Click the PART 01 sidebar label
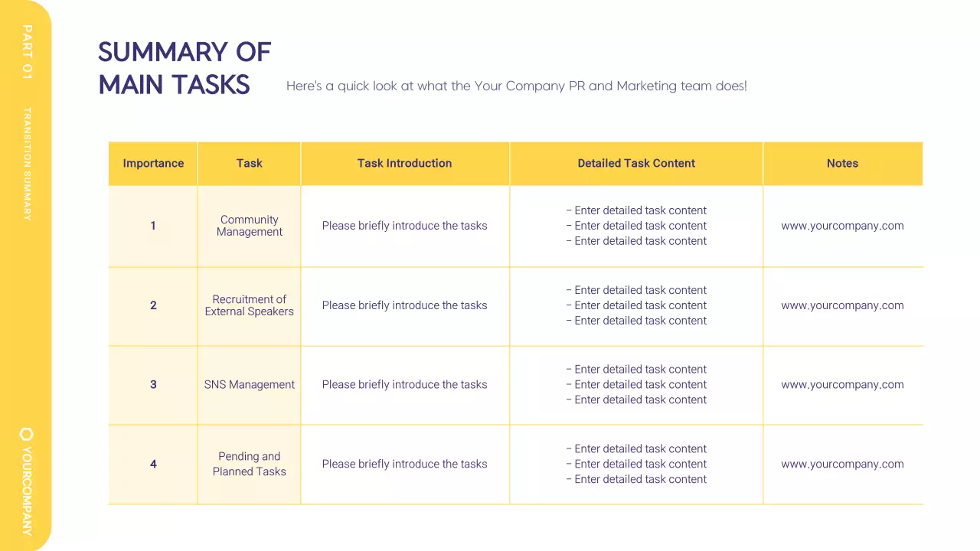Screen dimensions: 980x551 pos(28,51)
